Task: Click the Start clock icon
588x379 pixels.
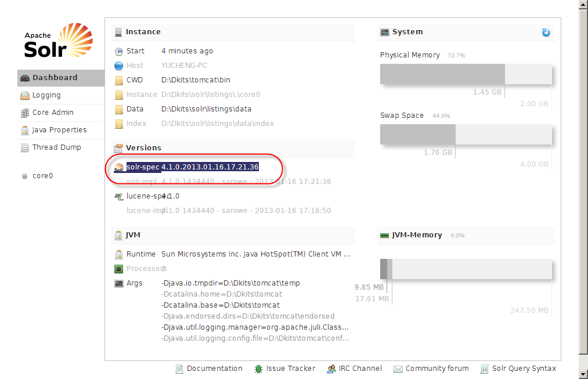Action: 119,51
